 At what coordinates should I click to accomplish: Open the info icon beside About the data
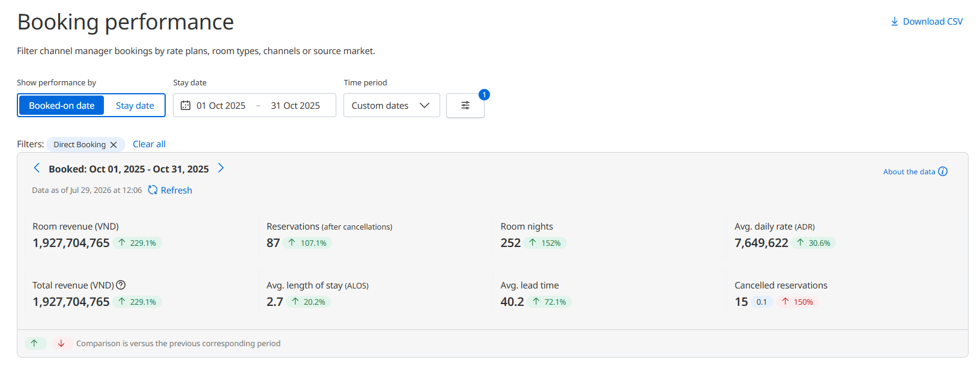click(943, 171)
